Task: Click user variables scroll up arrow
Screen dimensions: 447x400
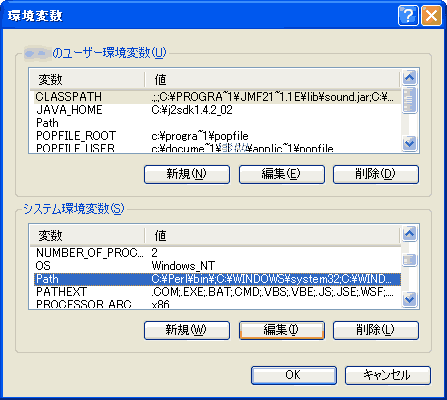Action: click(x=409, y=78)
